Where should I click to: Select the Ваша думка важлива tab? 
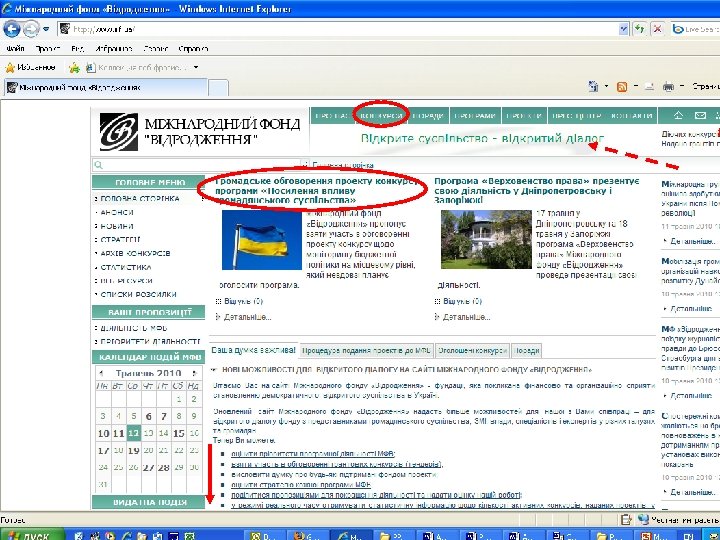pos(253,350)
